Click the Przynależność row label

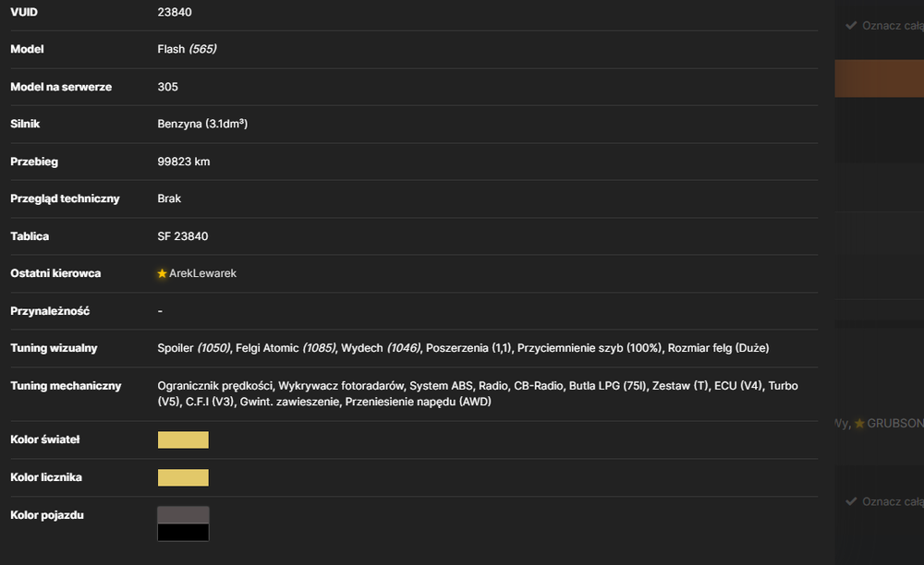point(50,311)
